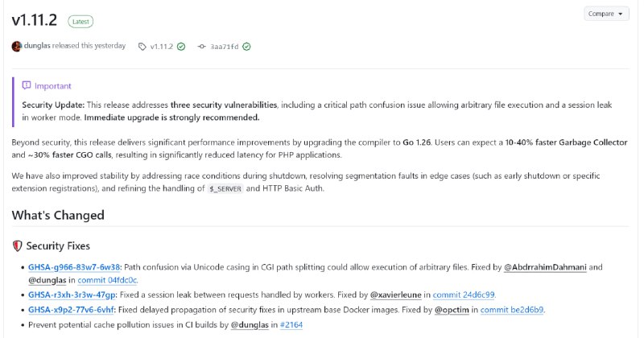The image size is (644, 338).
Task: Open the dunglas author profile link
Action: (x=37, y=46)
